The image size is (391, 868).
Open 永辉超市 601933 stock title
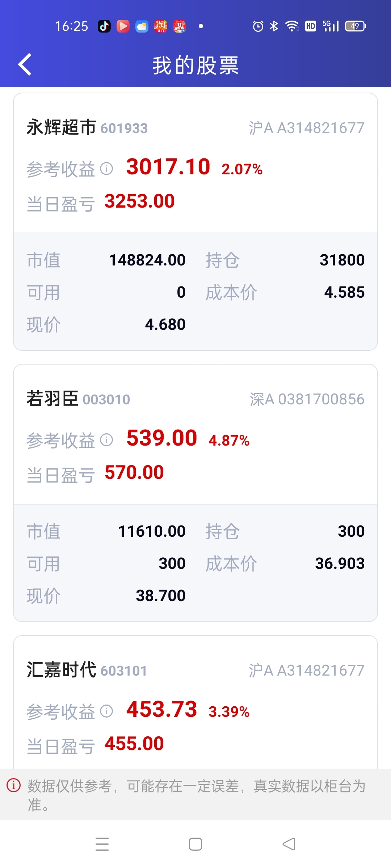point(87,128)
